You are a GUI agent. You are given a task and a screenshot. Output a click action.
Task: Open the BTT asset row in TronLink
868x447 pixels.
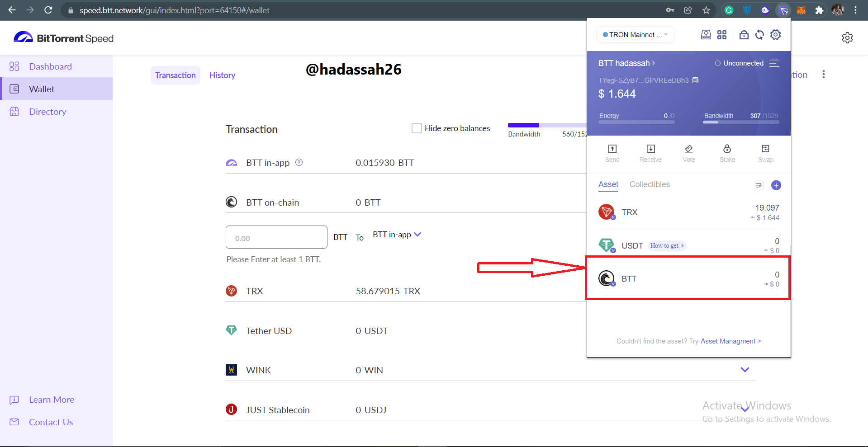(x=688, y=278)
